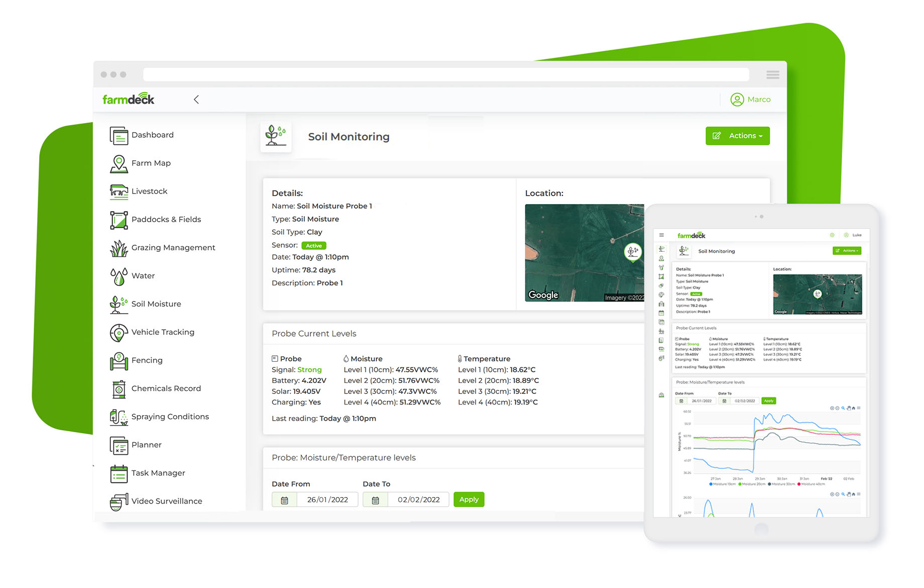Open the Marco account name
This screenshot has width=924, height=588.
click(759, 100)
